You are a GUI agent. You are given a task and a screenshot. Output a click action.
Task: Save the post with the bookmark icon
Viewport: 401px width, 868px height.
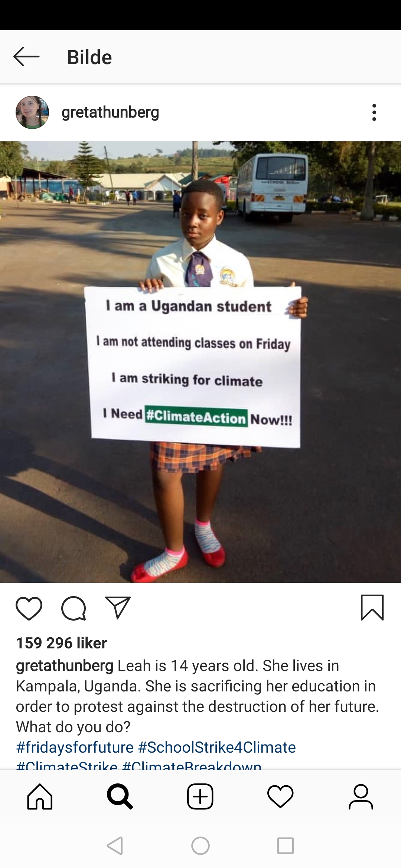(372, 608)
